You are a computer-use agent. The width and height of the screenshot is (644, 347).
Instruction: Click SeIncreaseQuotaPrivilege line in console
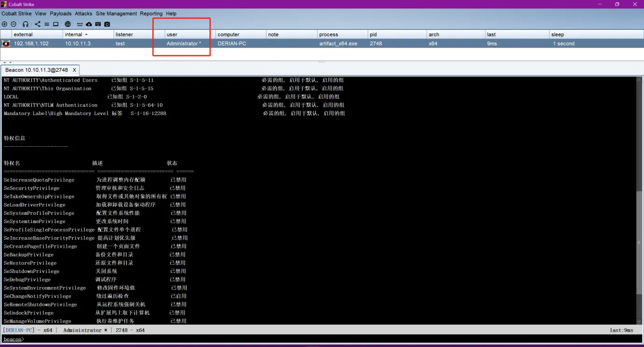95,180
